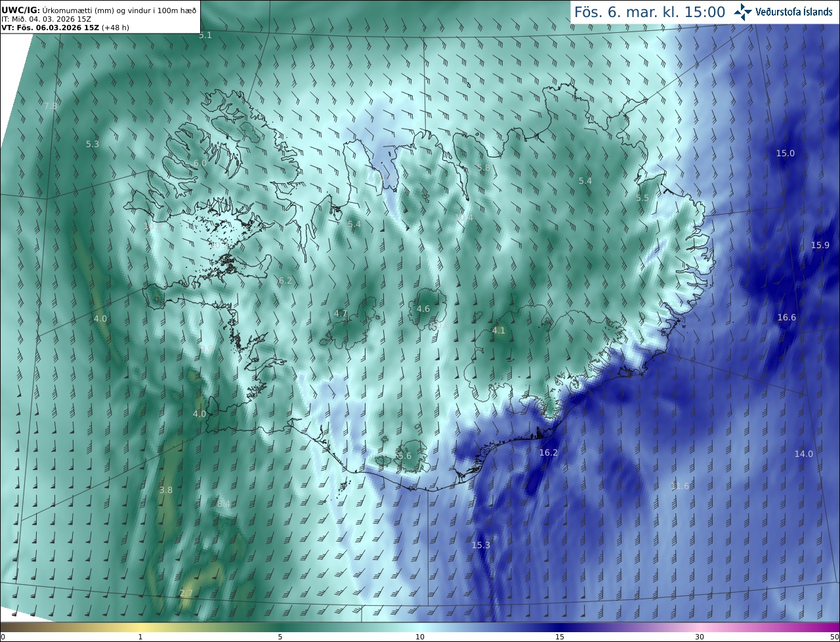The width and height of the screenshot is (840, 642).
Task: Click the 6.4 value label
Action: pos(223,504)
